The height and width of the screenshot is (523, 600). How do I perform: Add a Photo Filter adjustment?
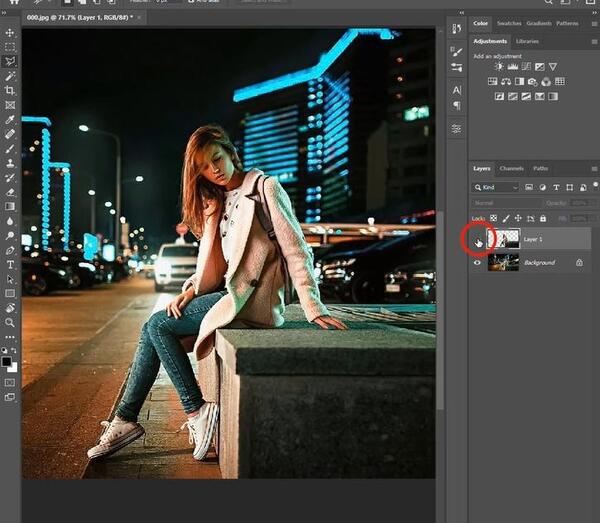533,81
